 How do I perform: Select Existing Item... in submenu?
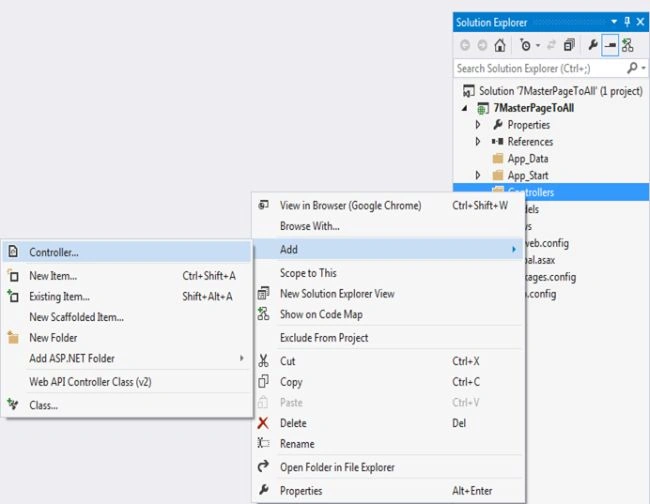(127, 296)
